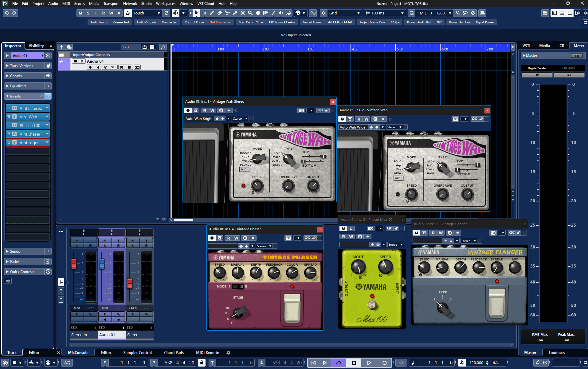Click the Go to Project Start button
588x369 pixels.
point(313,363)
